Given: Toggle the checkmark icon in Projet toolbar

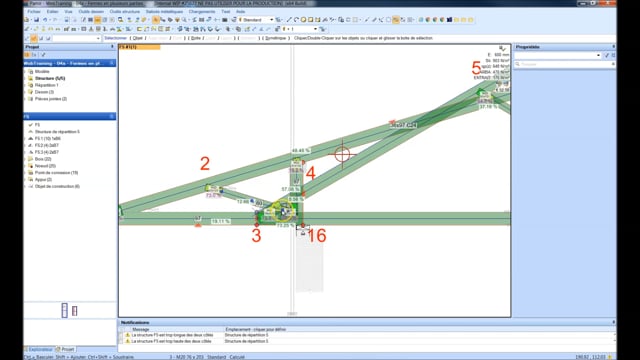Looking at the screenshot, I should (43, 55).
